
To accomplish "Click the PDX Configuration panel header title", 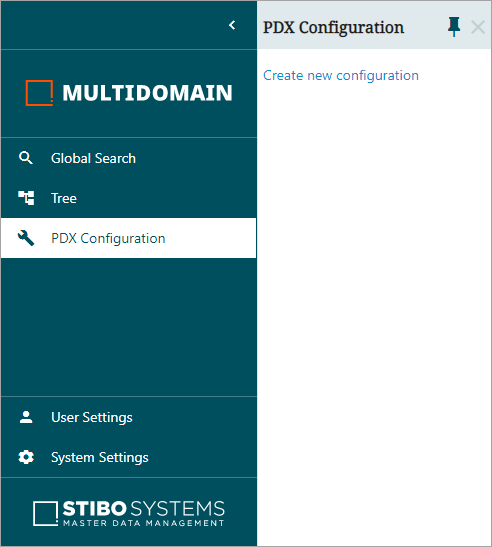I will pyautogui.click(x=333, y=28).
